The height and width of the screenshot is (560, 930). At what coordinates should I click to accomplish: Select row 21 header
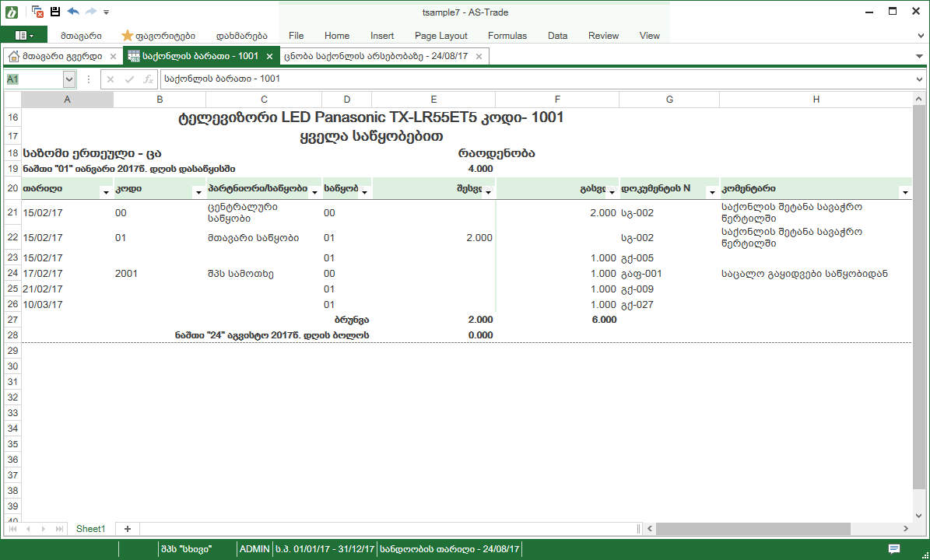pyautogui.click(x=12, y=212)
